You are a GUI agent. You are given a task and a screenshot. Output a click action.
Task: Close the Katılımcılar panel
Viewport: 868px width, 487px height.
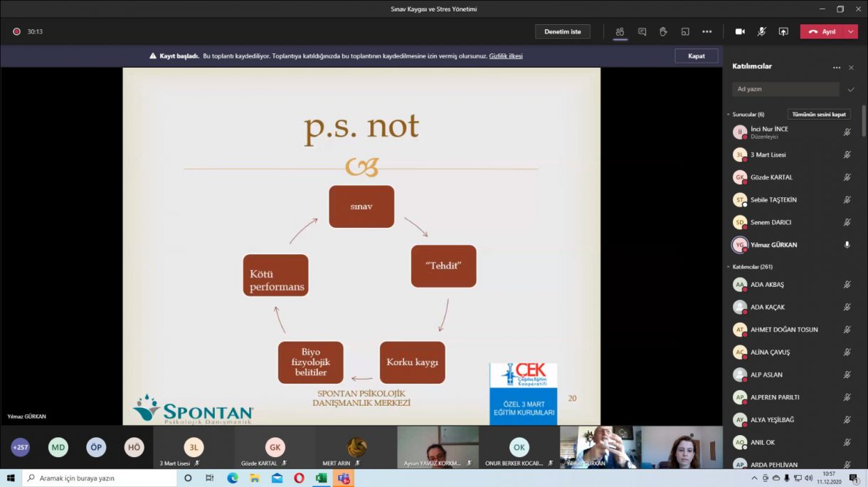[851, 68]
